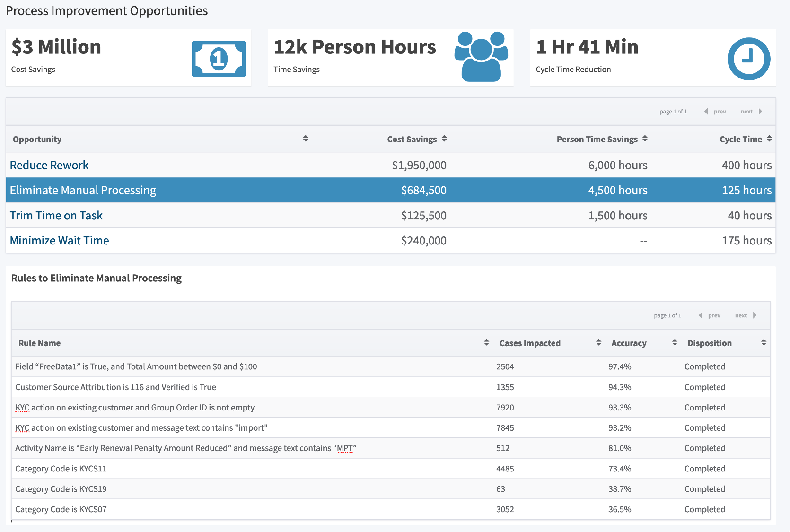Click prev arrow in opportunities table pager
The width and height of the screenshot is (790, 532).
[x=706, y=112]
